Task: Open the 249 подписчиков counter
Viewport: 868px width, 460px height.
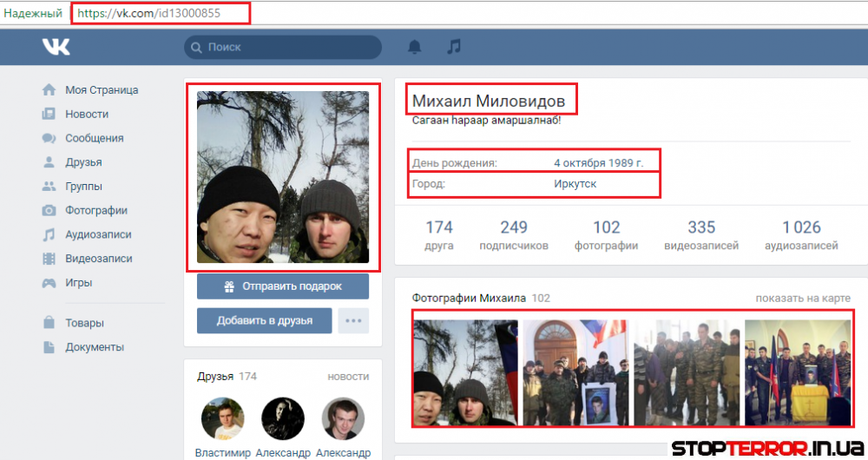Action: [514, 235]
